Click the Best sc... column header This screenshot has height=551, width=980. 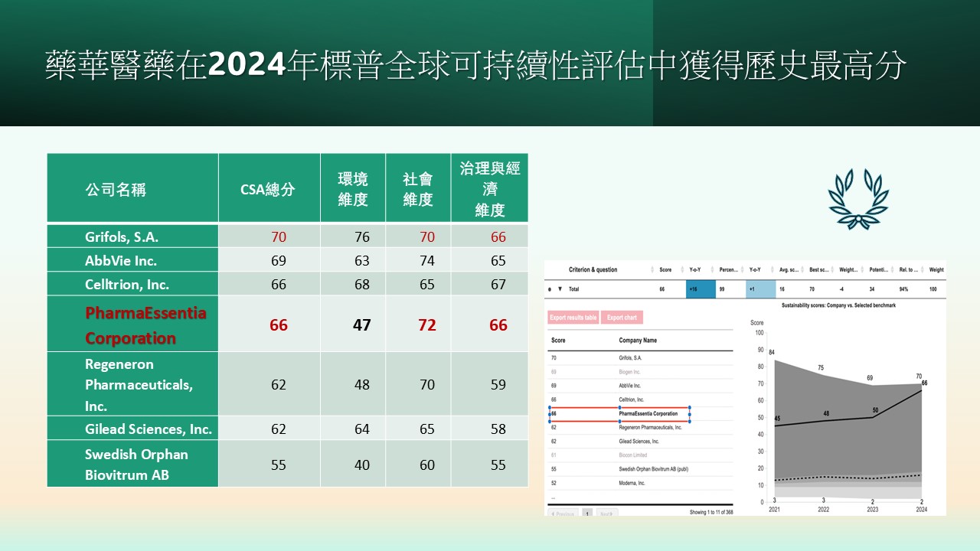[x=819, y=269]
